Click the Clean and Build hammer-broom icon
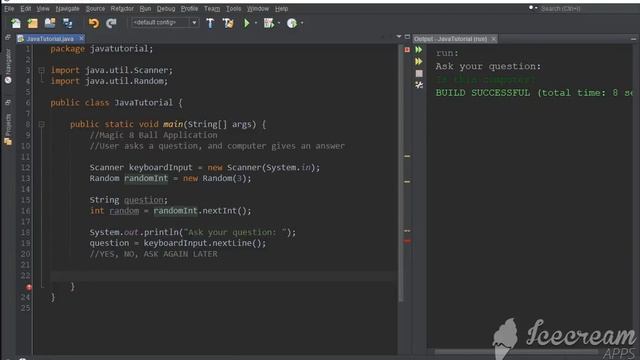The height and width of the screenshot is (360, 640). [x=228, y=23]
